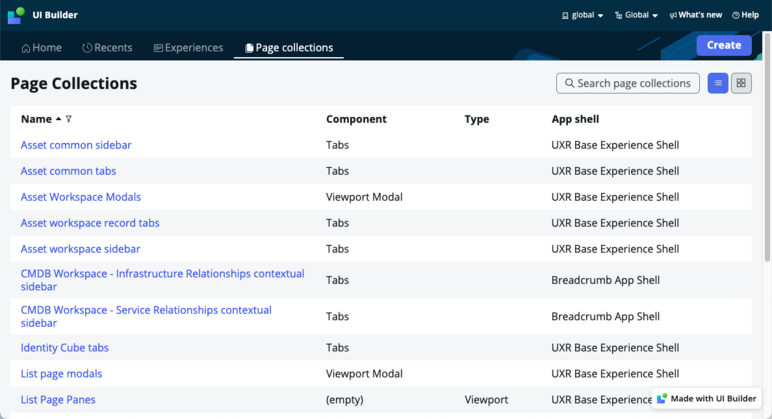The width and height of the screenshot is (772, 419).
Task: Open the Name column filter icon
Action: [68, 119]
